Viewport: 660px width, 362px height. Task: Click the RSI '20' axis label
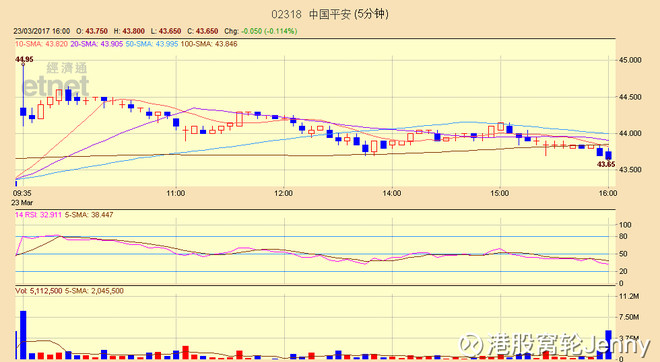623,272
